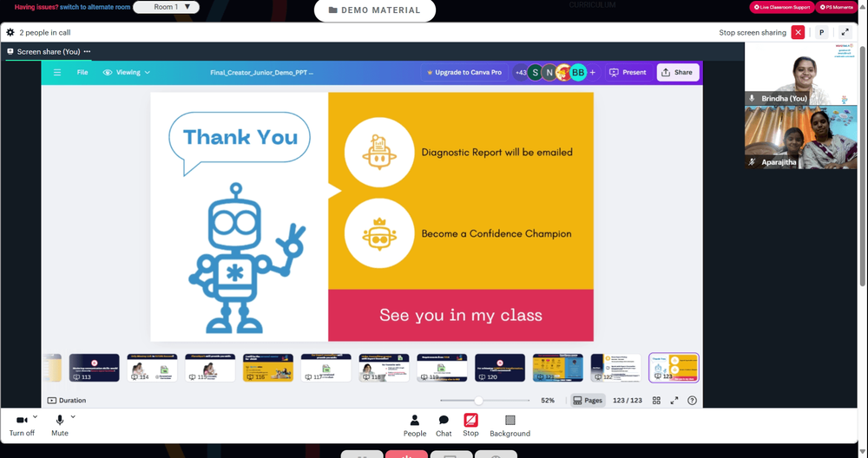The height and width of the screenshot is (458, 868).
Task: Click the N collaborator avatar
Action: (549, 73)
